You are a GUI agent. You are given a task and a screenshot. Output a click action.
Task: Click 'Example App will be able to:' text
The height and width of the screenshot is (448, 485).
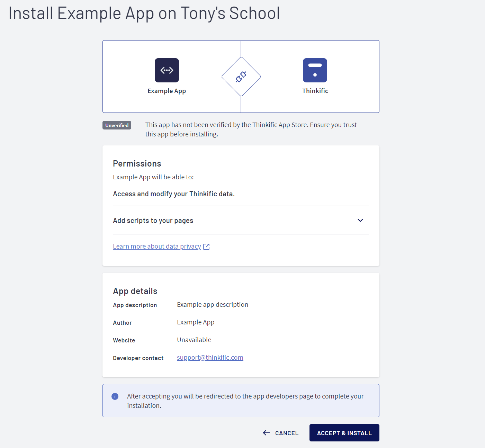[153, 177]
